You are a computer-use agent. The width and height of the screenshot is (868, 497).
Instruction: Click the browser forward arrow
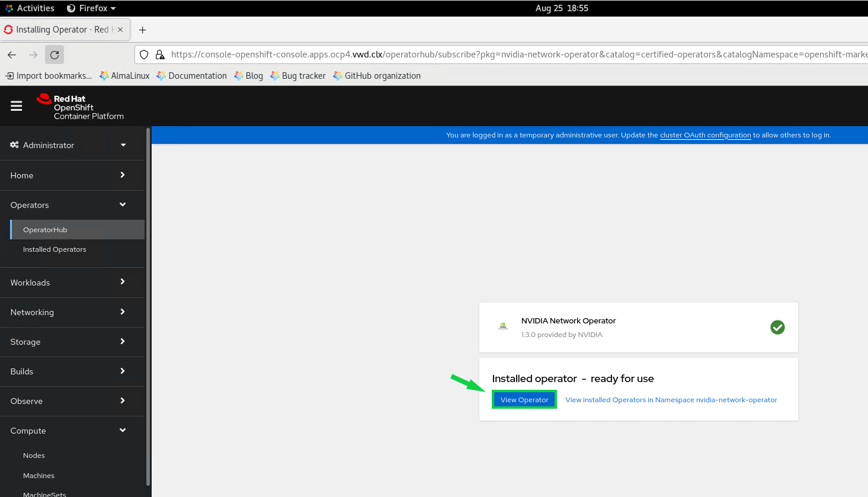(33, 54)
